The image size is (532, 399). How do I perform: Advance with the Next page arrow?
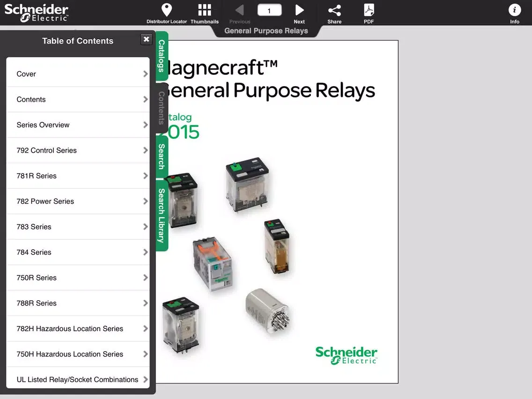299,10
